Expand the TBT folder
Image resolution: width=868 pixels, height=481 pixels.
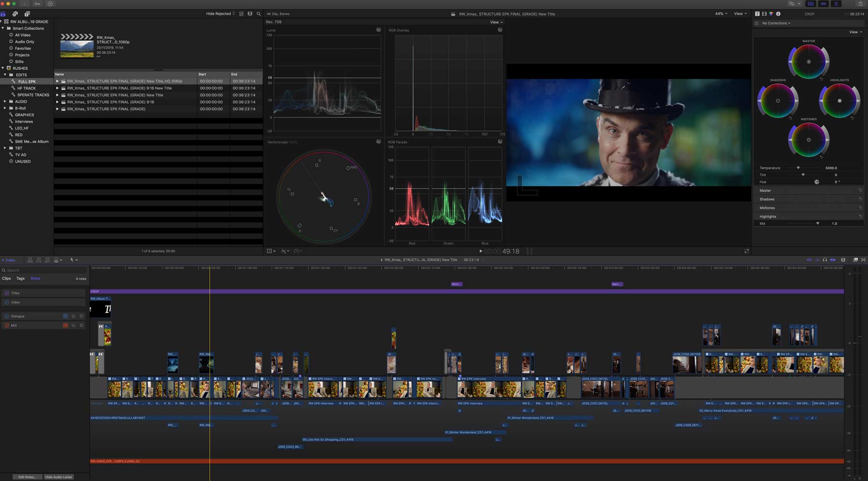(5, 148)
